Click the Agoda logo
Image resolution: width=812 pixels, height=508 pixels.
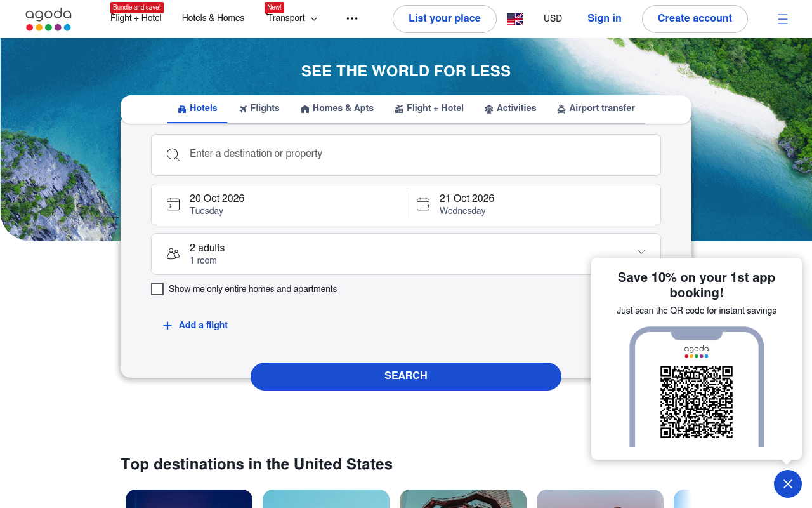[48, 19]
